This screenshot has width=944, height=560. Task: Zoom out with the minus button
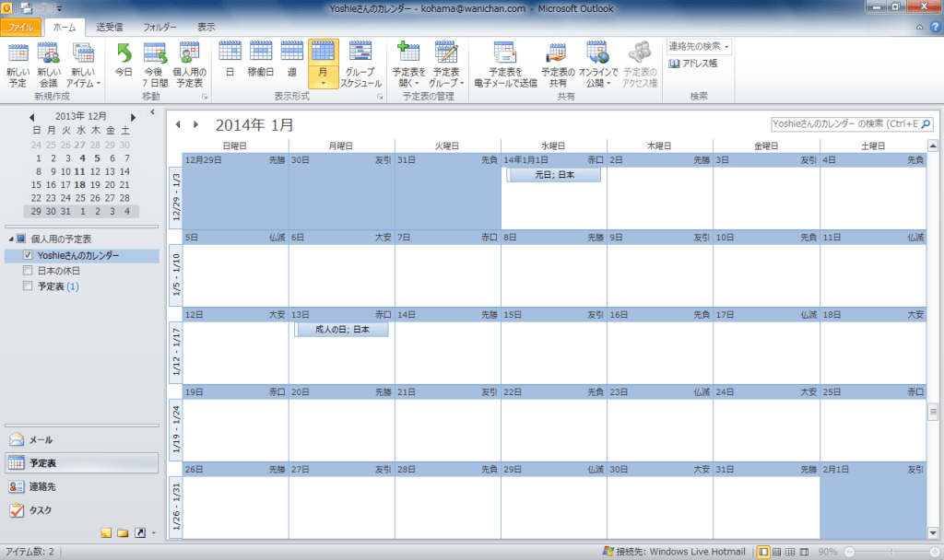pyautogui.click(x=849, y=552)
